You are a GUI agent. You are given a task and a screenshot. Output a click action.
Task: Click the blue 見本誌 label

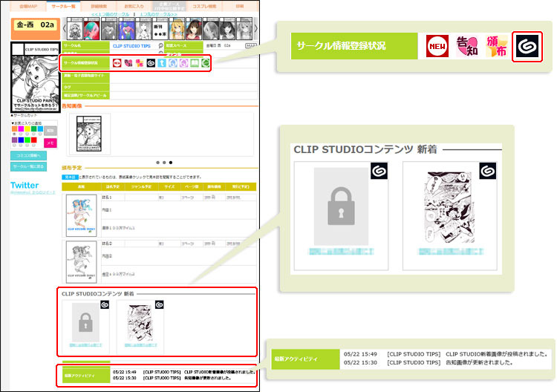(x=70, y=177)
